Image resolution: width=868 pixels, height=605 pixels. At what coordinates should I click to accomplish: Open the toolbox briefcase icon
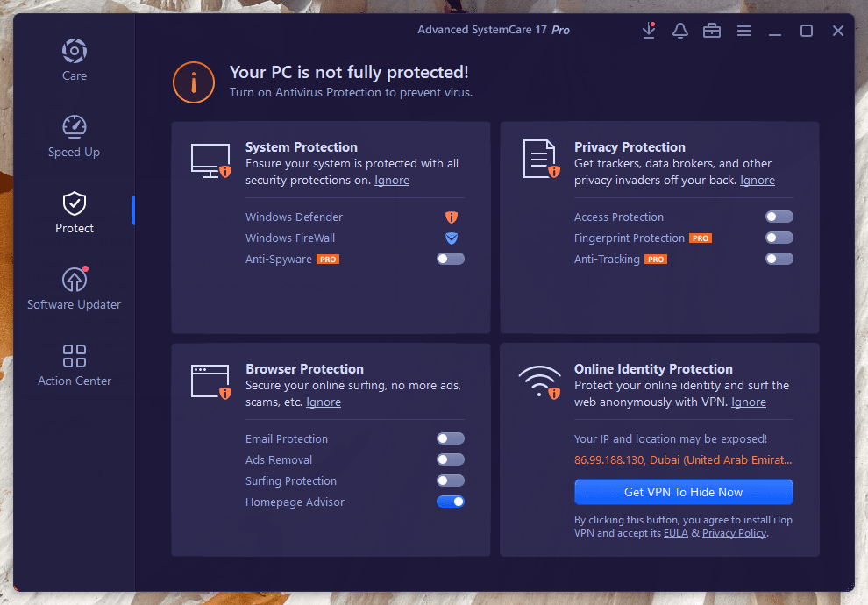point(712,31)
